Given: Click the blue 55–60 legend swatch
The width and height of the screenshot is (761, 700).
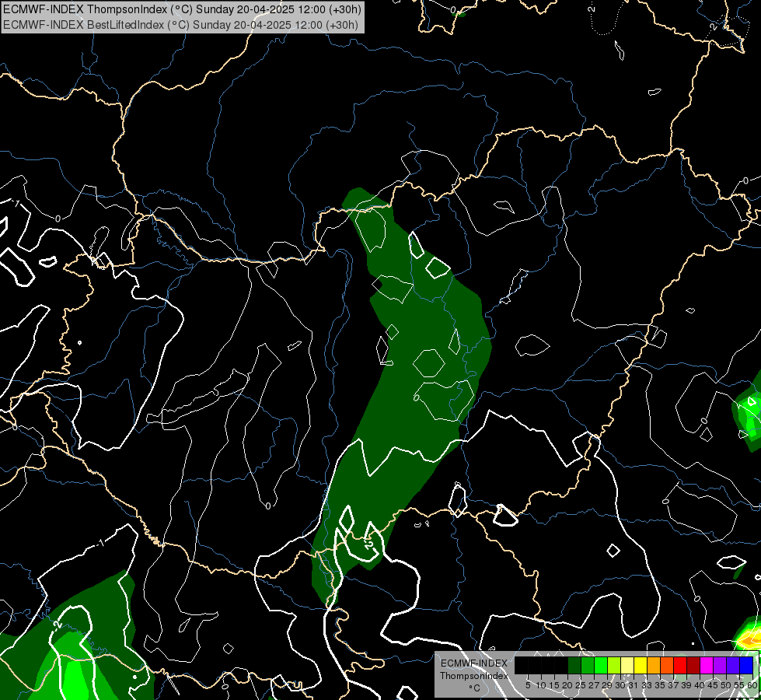Looking at the screenshot, I should coord(746,665).
